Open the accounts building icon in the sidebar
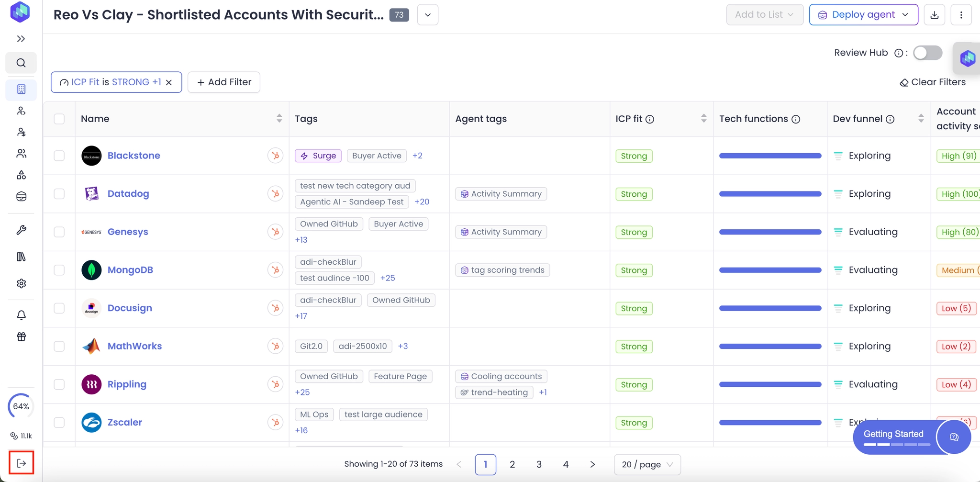 pos(21,89)
